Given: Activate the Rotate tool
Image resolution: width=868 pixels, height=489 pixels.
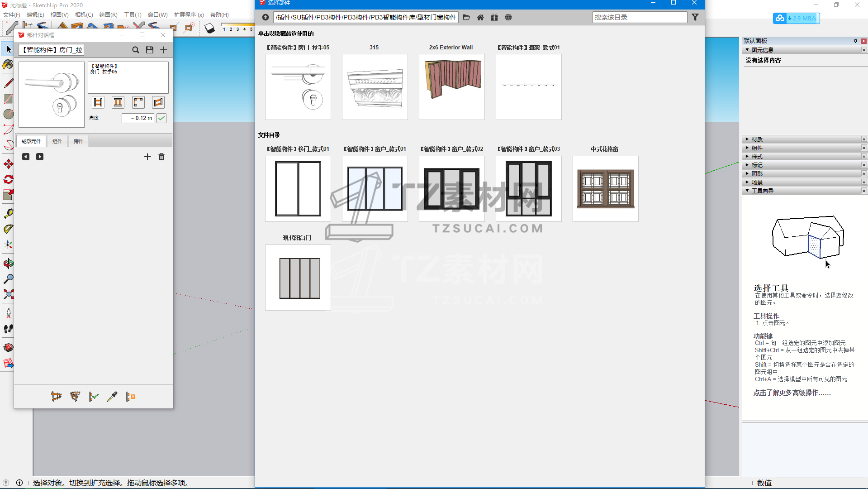Looking at the screenshot, I should pos(8,179).
